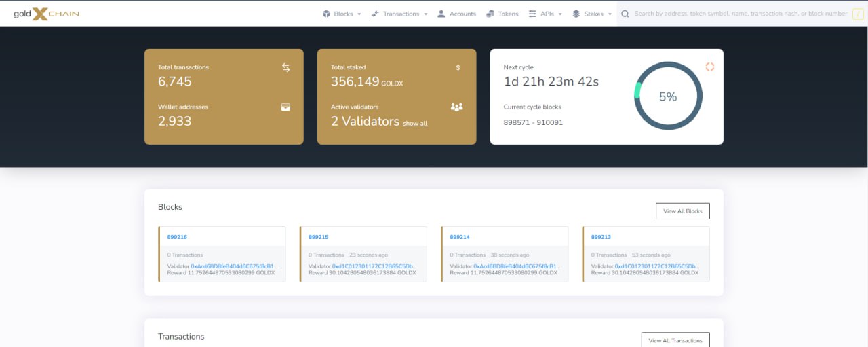Click the total staked dollar icon
Image resolution: width=868 pixels, height=347 pixels.
pos(458,67)
